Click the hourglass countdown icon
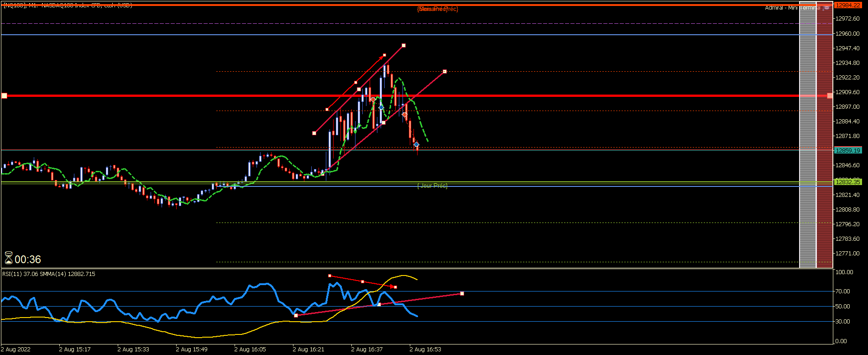 pyautogui.click(x=9, y=258)
